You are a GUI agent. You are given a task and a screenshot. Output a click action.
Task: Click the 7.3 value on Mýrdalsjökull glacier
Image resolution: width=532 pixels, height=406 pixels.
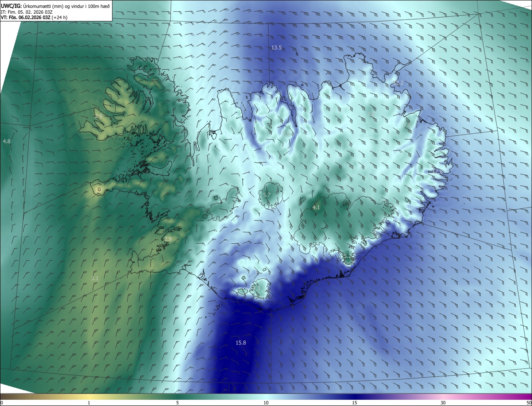point(256,288)
